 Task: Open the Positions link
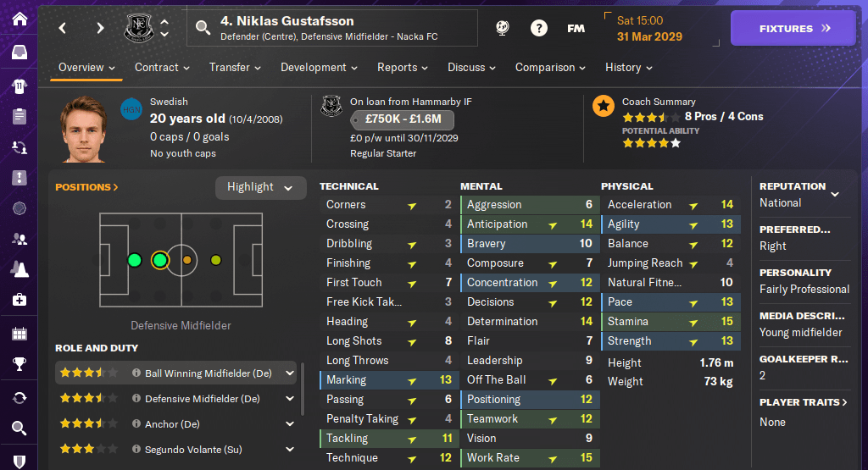pos(86,187)
